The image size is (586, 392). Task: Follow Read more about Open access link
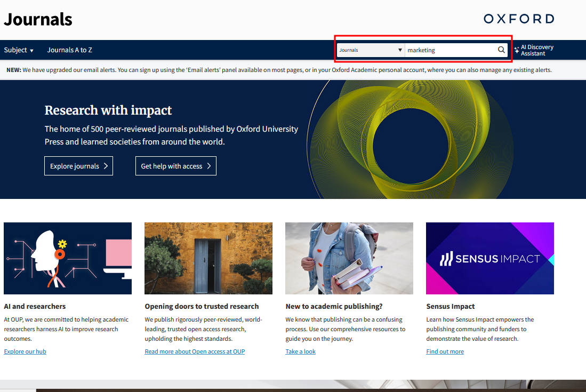pos(195,351)
